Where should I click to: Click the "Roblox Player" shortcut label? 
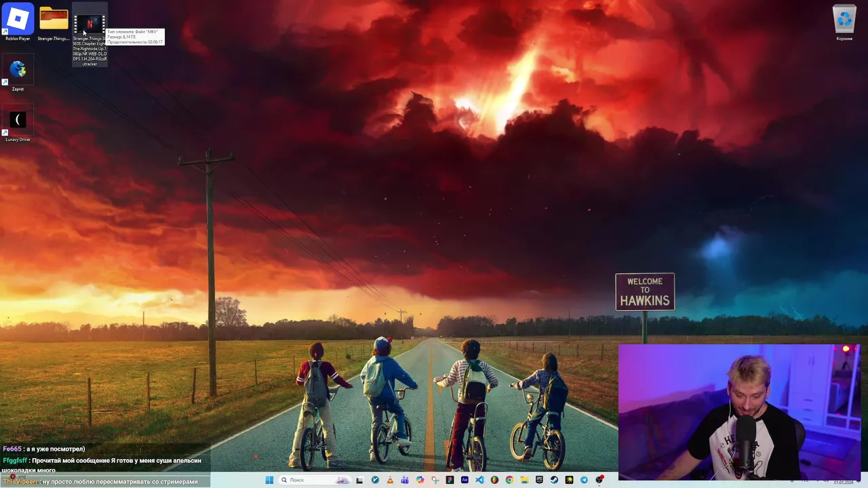pos(18,39)
